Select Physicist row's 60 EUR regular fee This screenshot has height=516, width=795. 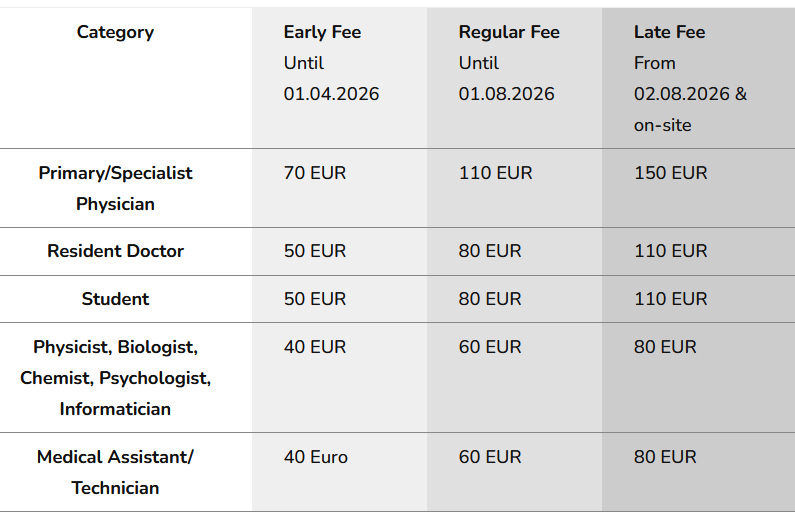490,347
